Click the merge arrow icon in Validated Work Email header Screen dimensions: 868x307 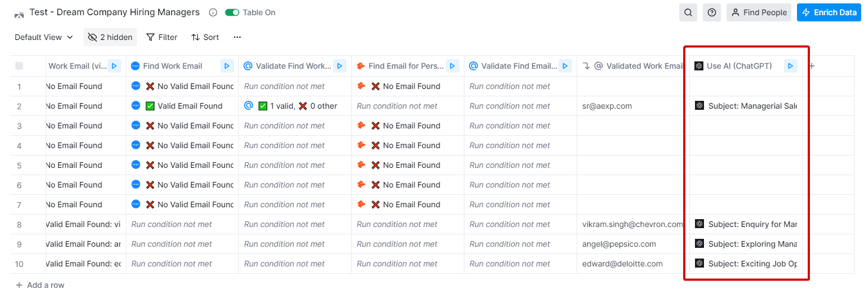coord(586,66)
